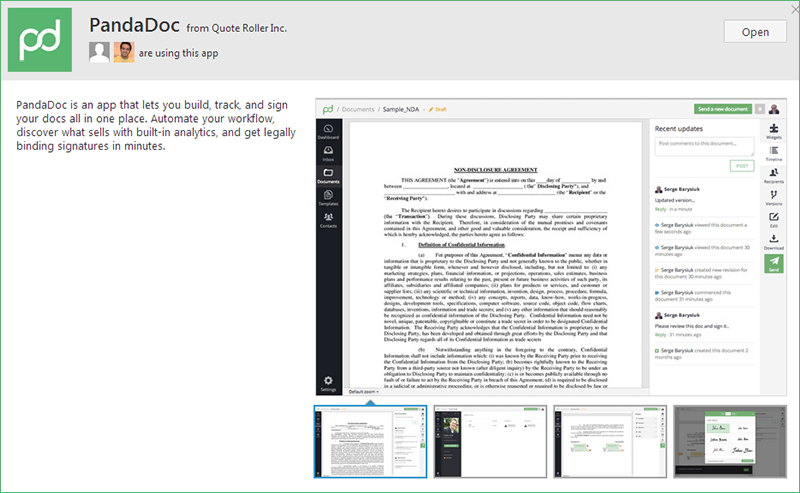Click the Versions branch icon

pos(774,198)
